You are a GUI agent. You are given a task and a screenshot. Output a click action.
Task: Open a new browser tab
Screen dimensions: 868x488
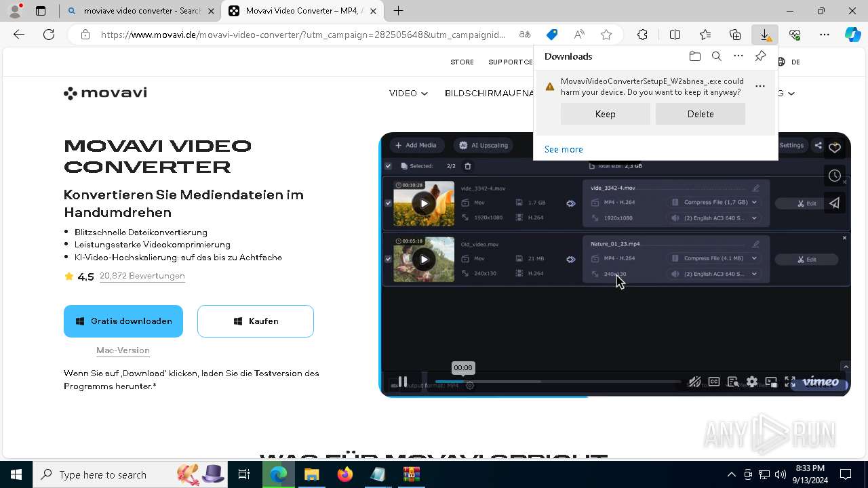click(x=399, y=11)
